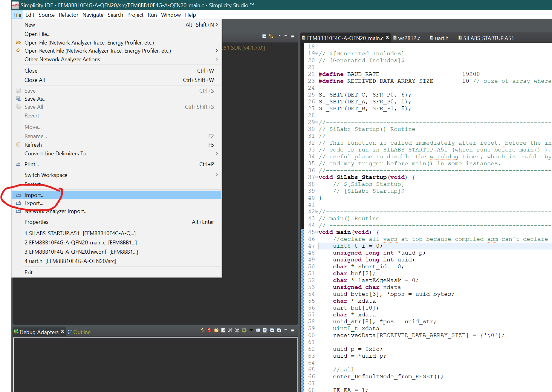This screenshot has width=552, height=392.
Task: Collapse the main function fold at line 45
Action: pyautogui.click(x=316, y=232)
